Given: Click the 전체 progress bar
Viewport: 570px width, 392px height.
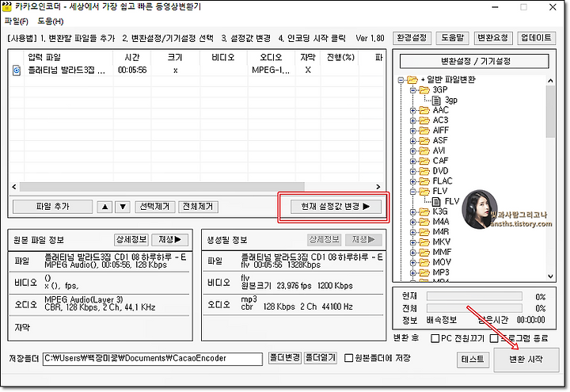Looking at the screenshot, I should (474, 308).
